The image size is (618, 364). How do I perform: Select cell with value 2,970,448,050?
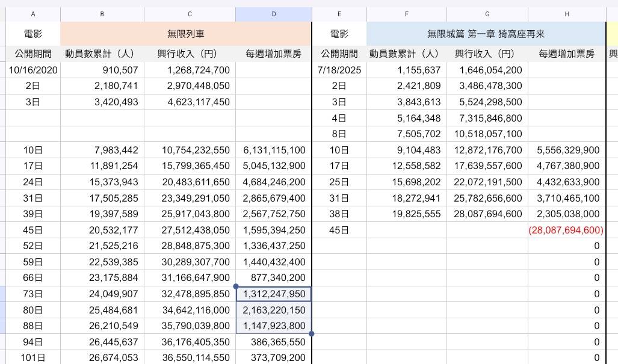tap(190, 86)
